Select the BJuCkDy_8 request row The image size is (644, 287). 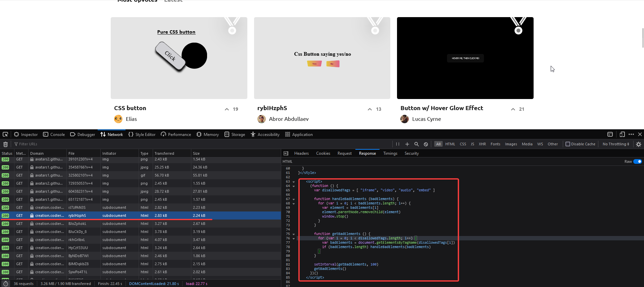[x=141, y=232]
